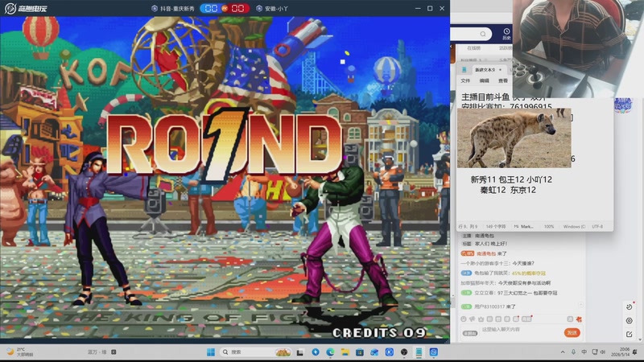The image size is (644, 362).
Task: Click the left player name 抖音-重庆新秀
Action: click(177, 8)
